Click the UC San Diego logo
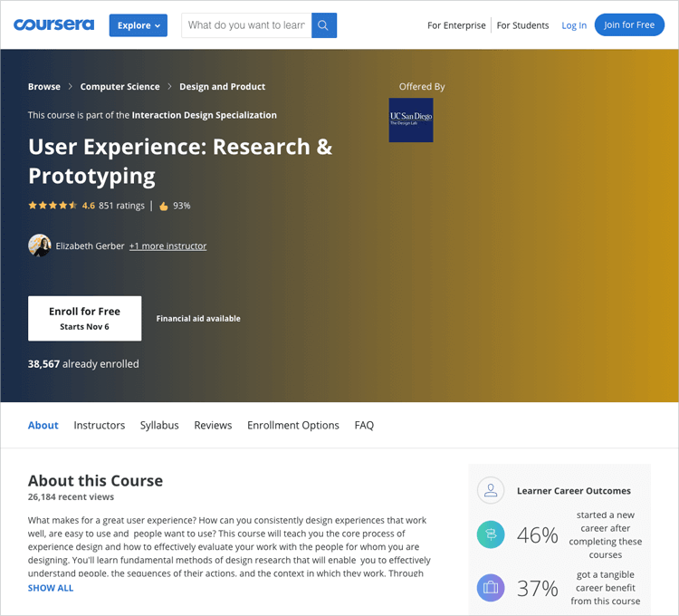The image size is (679, 616). (411, 120)
